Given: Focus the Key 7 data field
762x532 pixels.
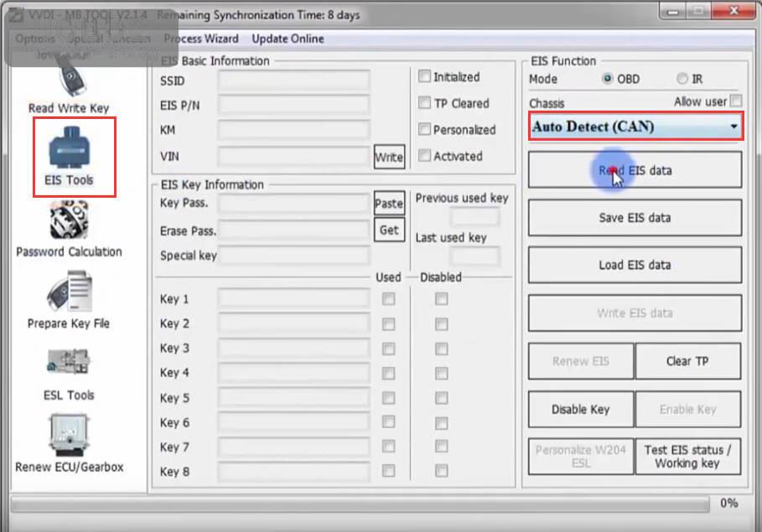Looking at the screenshot, I should pos(293,447).
